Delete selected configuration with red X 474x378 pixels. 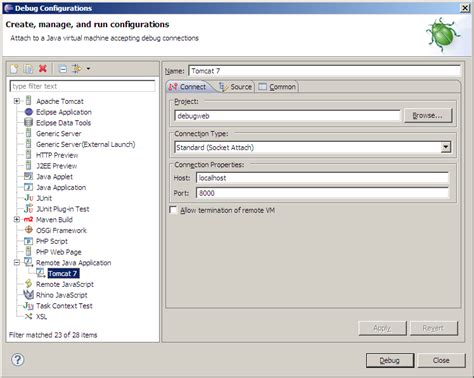pyautogui.click(x=43, y=69)
